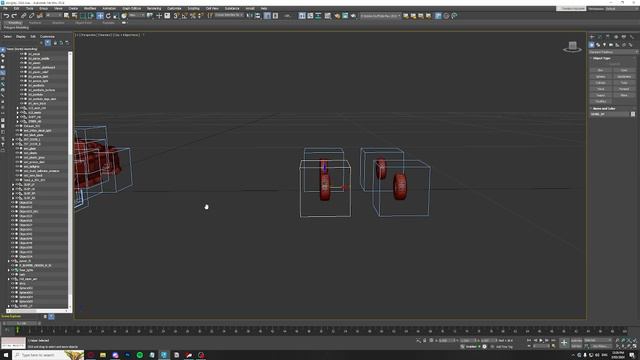Open the Modifiers menu
This screenshot has width=640, height=360.
[90, 9]
